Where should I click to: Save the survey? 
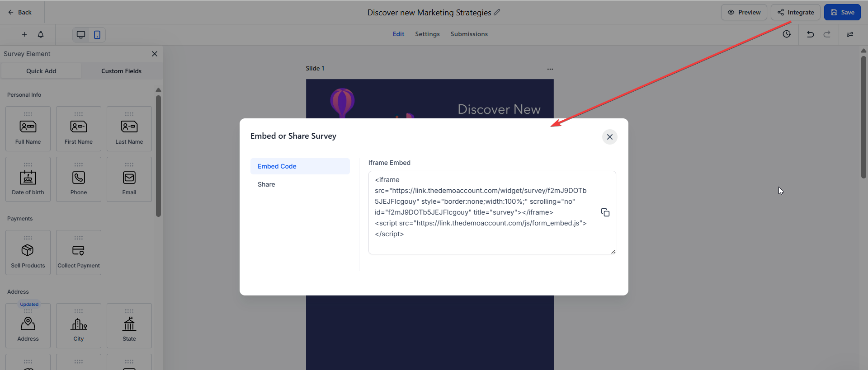point(842,12)
